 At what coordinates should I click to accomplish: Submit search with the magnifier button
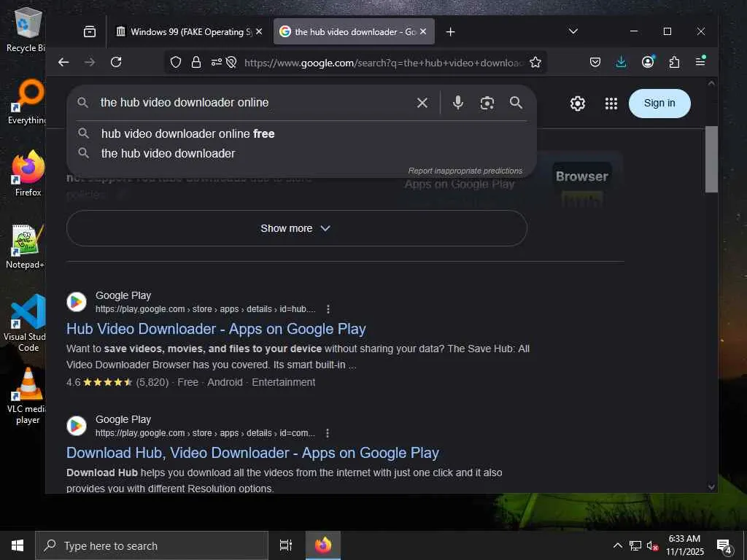pyautogui.click(x=516, y=103)
